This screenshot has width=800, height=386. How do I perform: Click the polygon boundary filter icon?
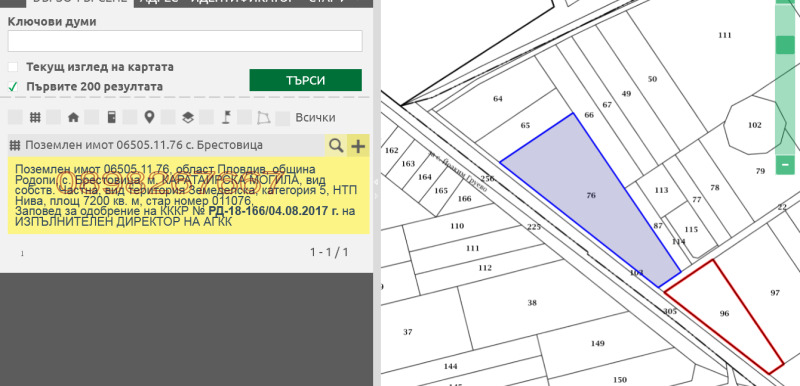[263, 118]
